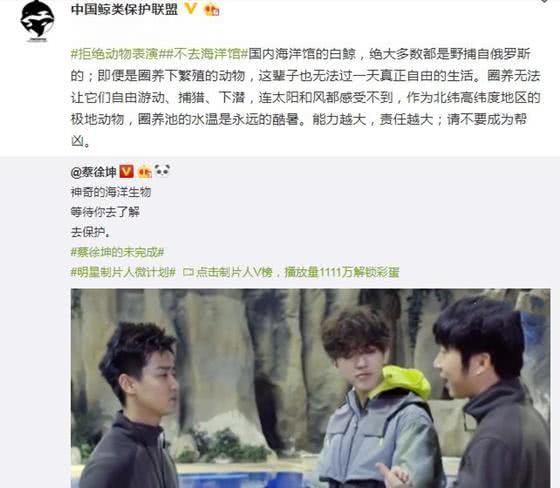Open the #不去海洋馆# hashtag
The height and width of the screenshot is (488, 560).
coord(203,54)
